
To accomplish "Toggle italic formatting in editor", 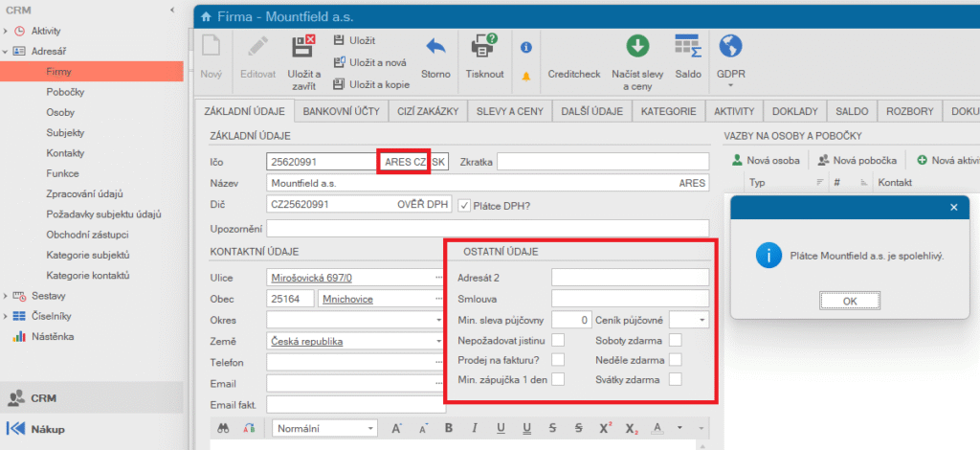I will pyautogui.click(x=475, y=429).
